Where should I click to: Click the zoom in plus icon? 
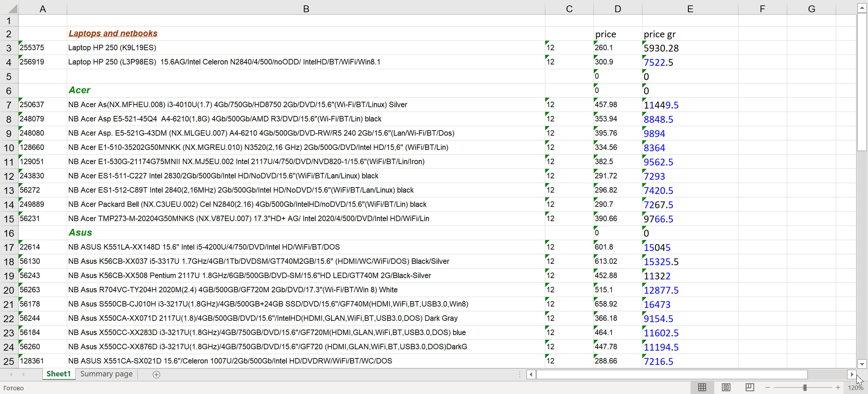pyautogui.click(x=838, y=387)
